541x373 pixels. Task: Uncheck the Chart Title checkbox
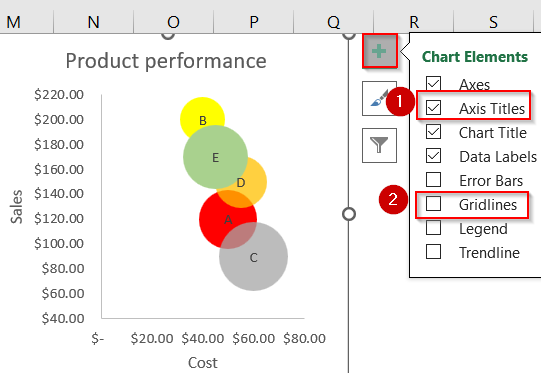pyautogui.click(x=433, y=131)
